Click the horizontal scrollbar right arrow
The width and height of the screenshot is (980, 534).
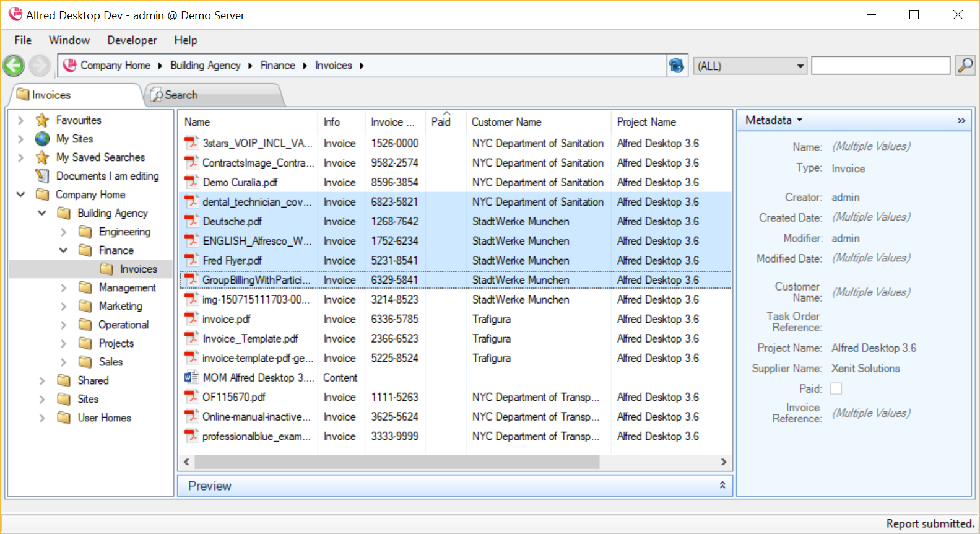coord(724,462)
